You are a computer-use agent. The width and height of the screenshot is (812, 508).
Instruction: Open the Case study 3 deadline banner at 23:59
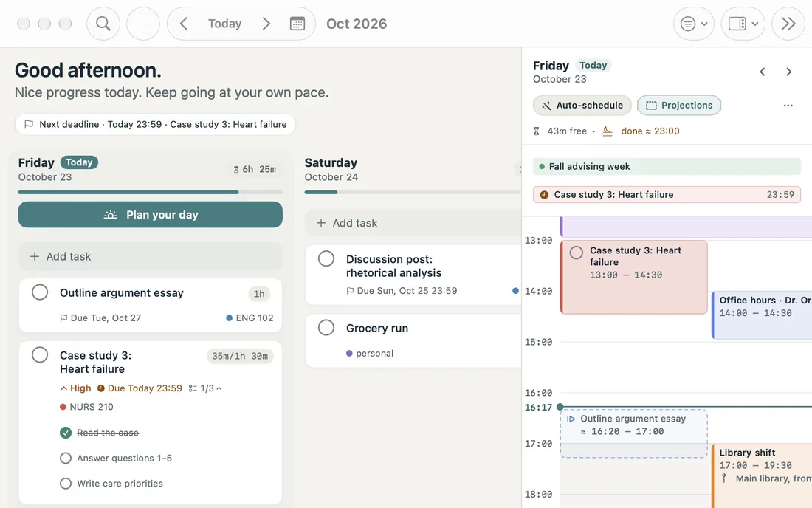point(667,195)
